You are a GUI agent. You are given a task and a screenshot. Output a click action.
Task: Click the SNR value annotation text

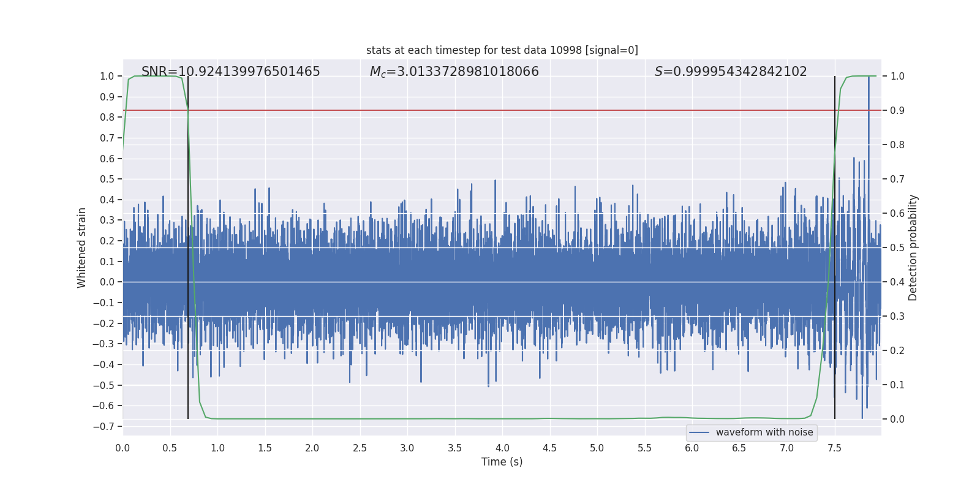coord(230,72)
